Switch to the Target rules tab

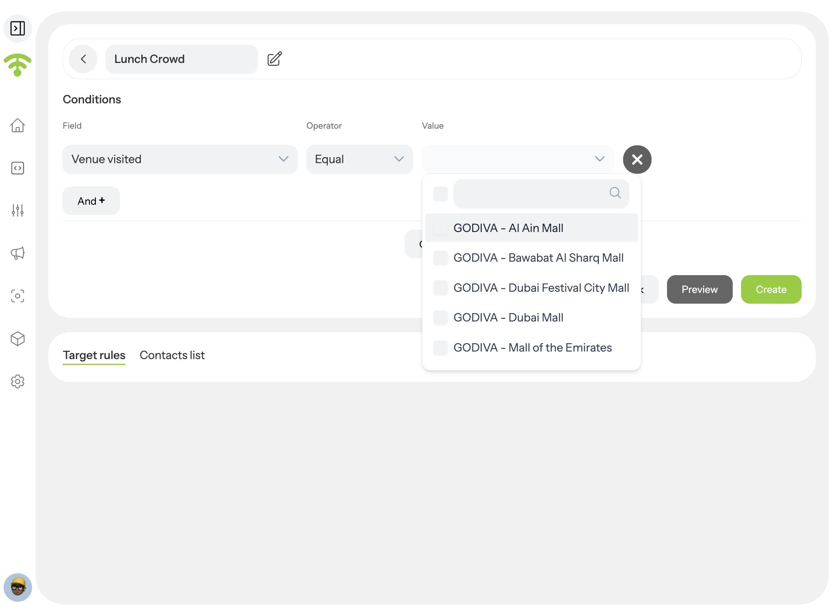[94, 355]
